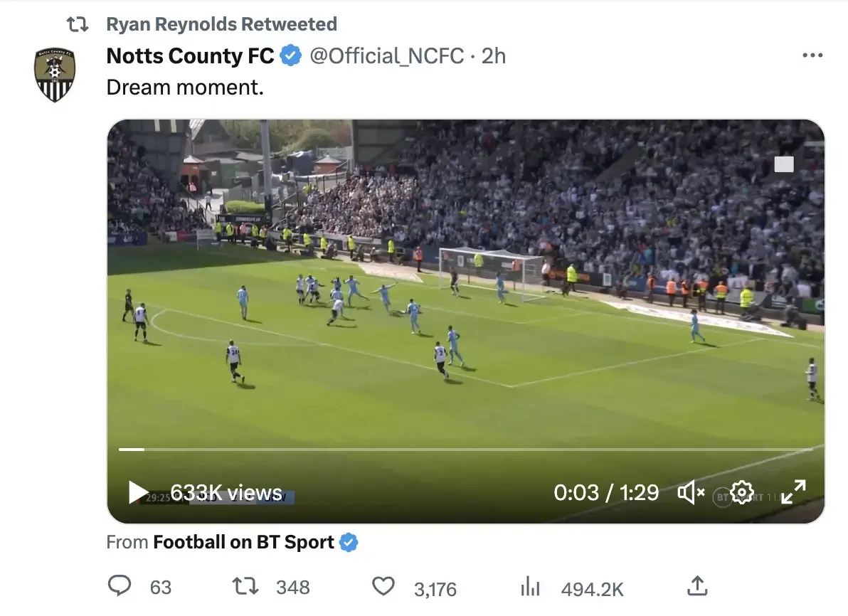
Task: Click the verified badge next to Notts County FC
Action: tap(290, 55)
